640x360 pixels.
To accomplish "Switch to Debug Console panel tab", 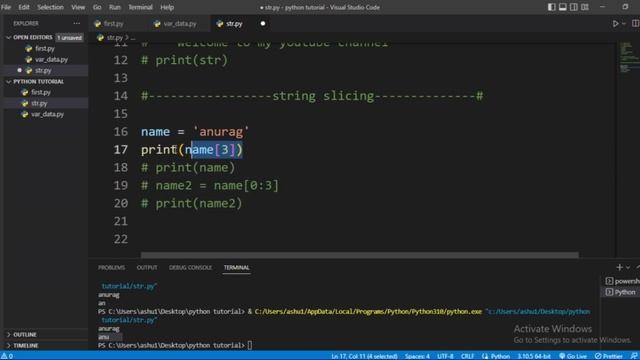I will tap(190, 267).
